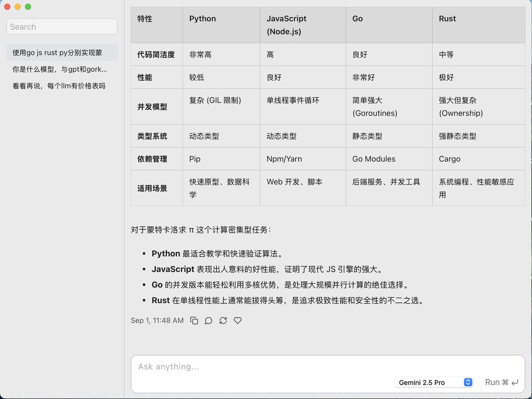532x399 pixels.
Task: Click the 强静态类型 cell
Action: tap(478, 136)
